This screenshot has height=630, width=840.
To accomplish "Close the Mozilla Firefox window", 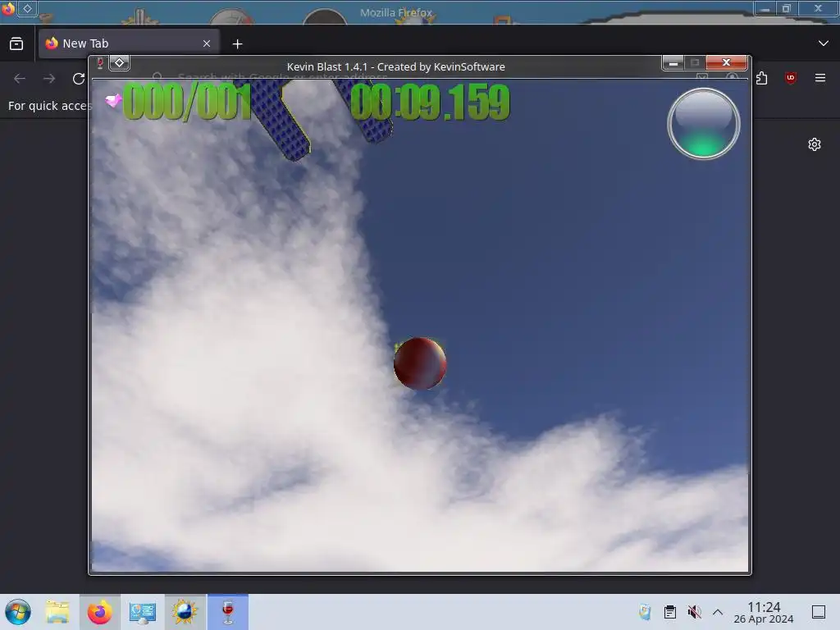I will coord(818,8).
